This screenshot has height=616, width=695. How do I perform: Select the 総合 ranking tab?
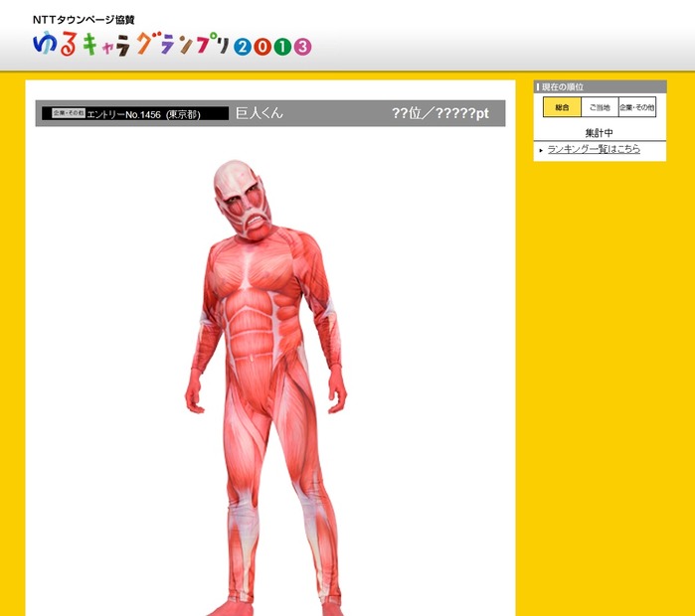(x=562, y=107)
